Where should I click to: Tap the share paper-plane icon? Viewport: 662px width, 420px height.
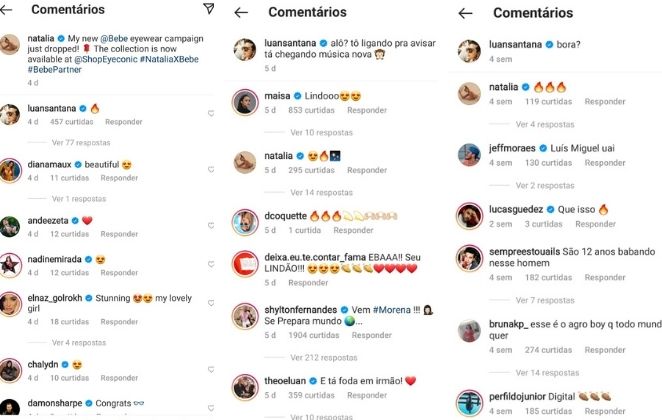point(209,8)
